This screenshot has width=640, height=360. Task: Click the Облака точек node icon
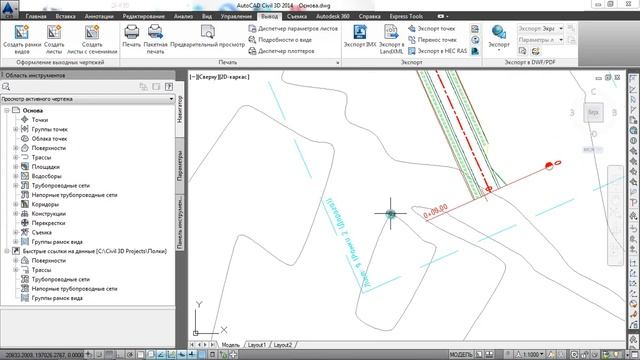pos(24,138)
